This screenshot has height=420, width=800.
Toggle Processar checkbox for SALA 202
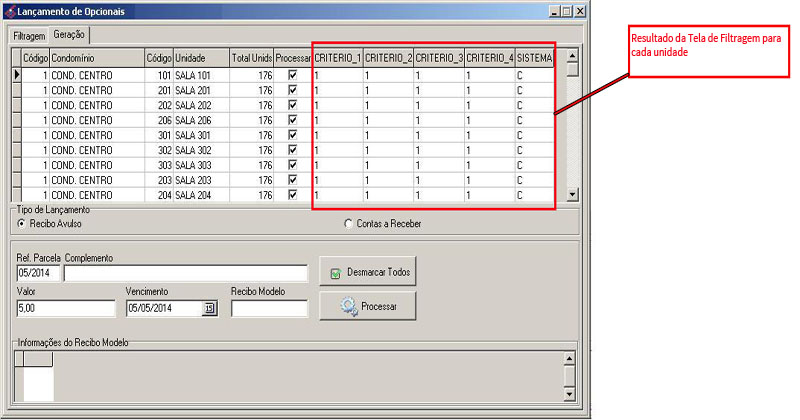(x=292, y=105)
